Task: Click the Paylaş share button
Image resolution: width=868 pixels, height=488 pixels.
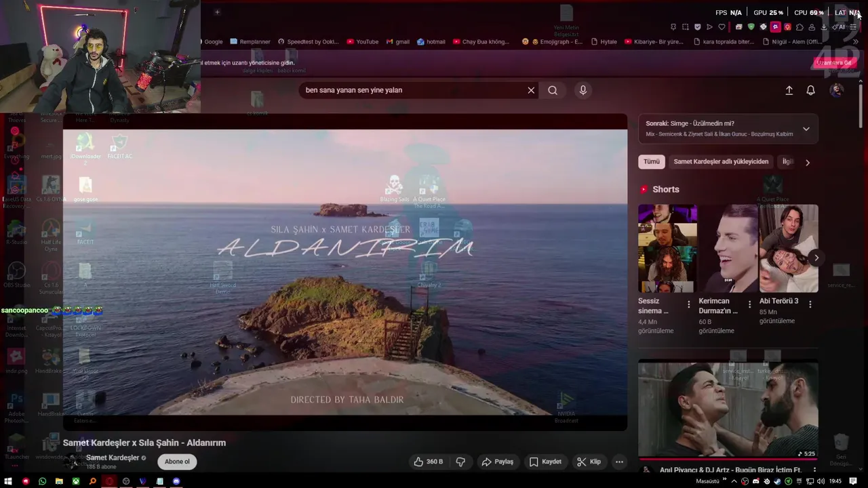Action: click(x=497, y=462)
